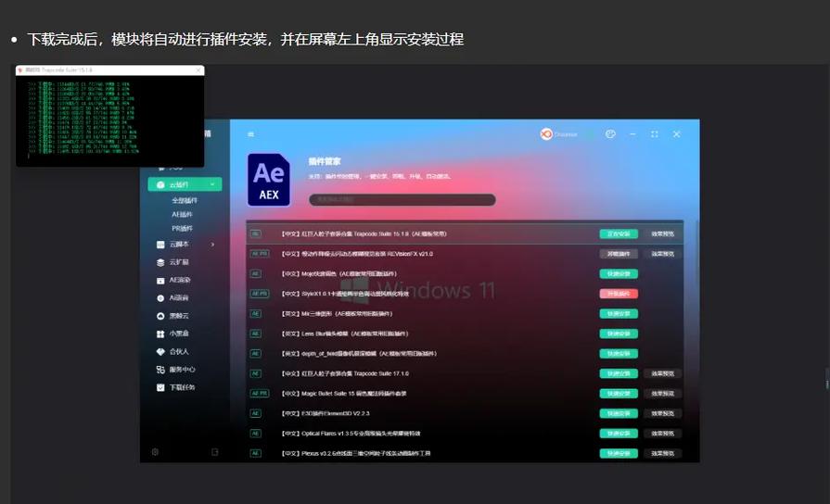Click the AE badge on Lens Blur row
This screenshot has width=830, height=504.
[x=256, y=334]
